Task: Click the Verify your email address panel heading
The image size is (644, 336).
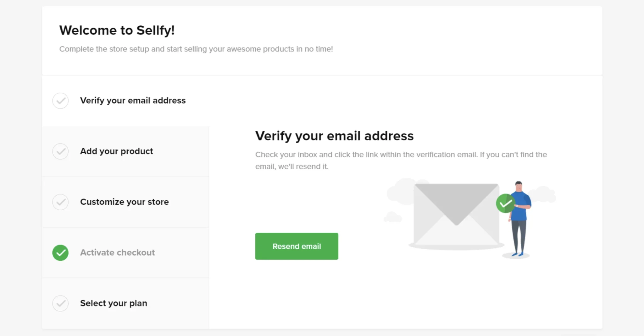Action: [334, 136]
